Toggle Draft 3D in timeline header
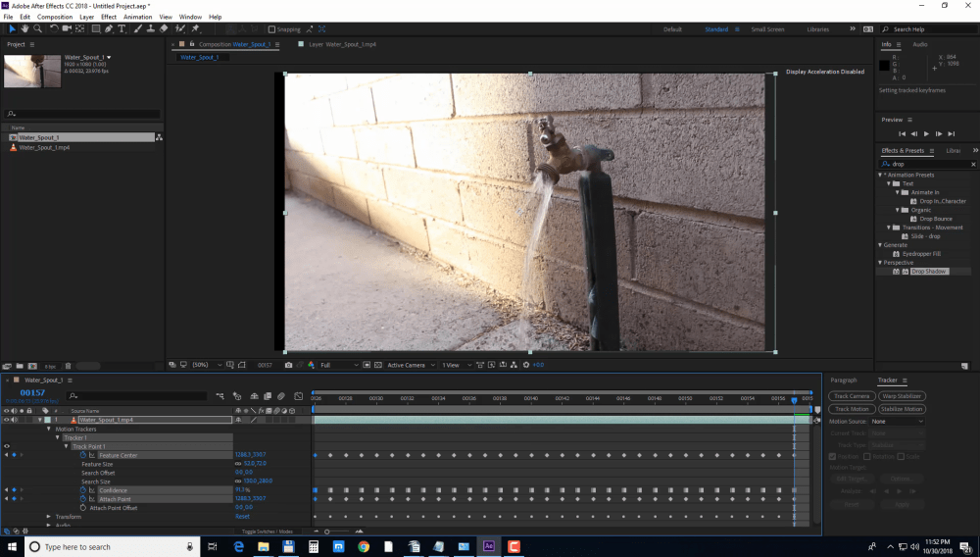This screenshot has height=557, width=980. click(x=237, y=396)
